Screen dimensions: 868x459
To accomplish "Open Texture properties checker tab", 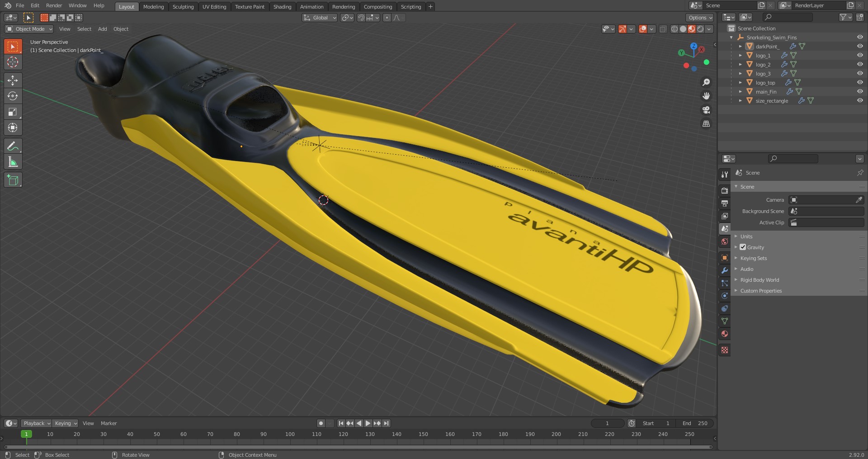I will click(725, 350).
